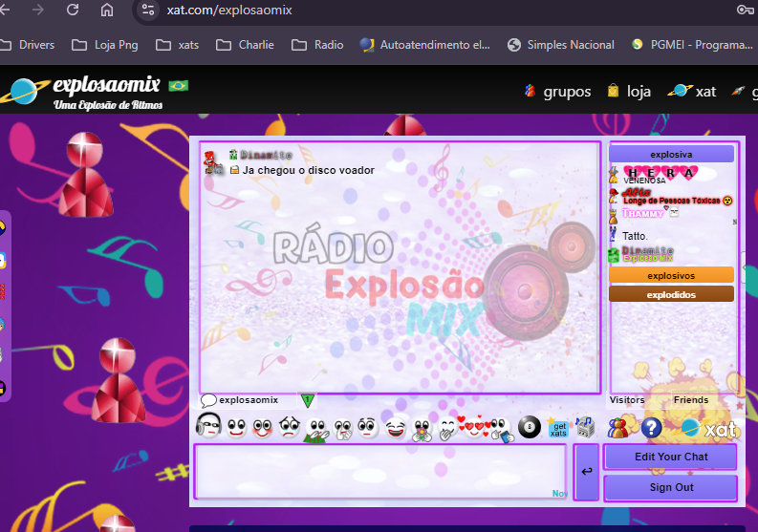758x532 pixels.
Task: Expand the green triangle next to explosaomix
Action: point(307,400)
